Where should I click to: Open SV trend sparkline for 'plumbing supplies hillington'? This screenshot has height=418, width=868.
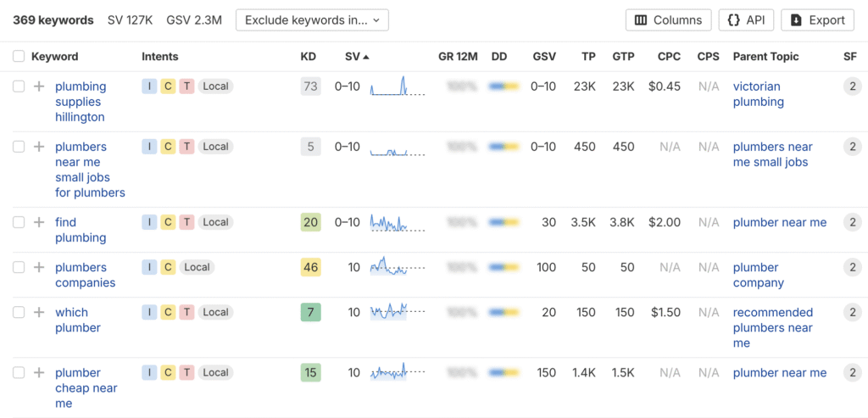pyautogui.click(x=397, y=86)
